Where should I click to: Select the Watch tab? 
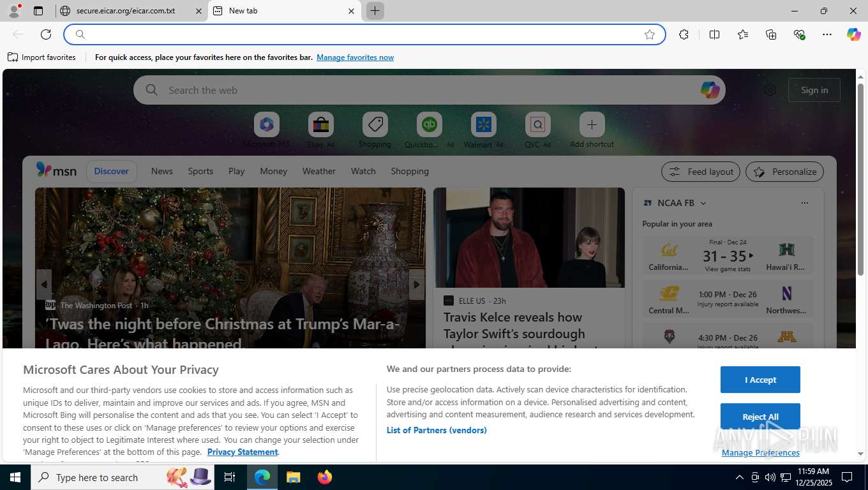[x=363, y=171]
